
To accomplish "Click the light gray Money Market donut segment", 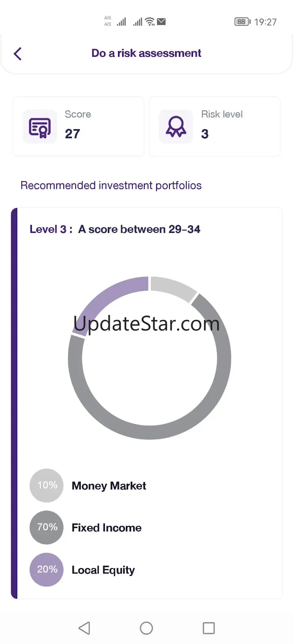I will pos(172,287).
